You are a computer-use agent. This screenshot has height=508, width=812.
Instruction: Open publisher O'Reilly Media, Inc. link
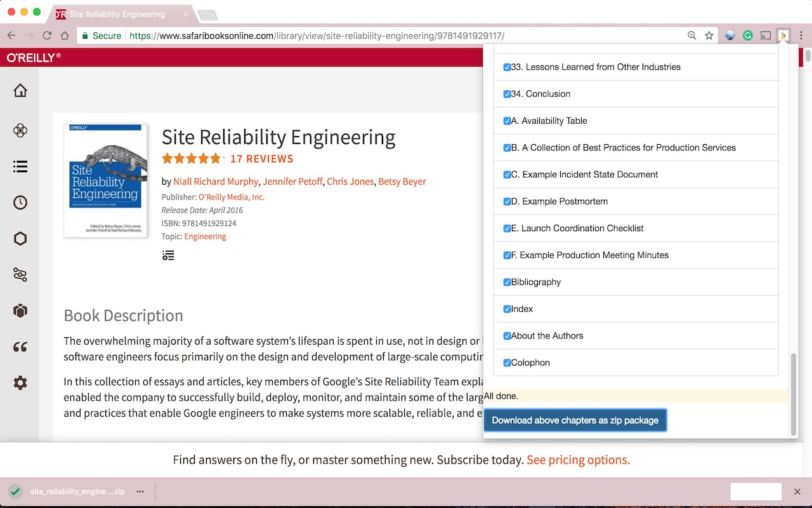click(x=232, y=197)
